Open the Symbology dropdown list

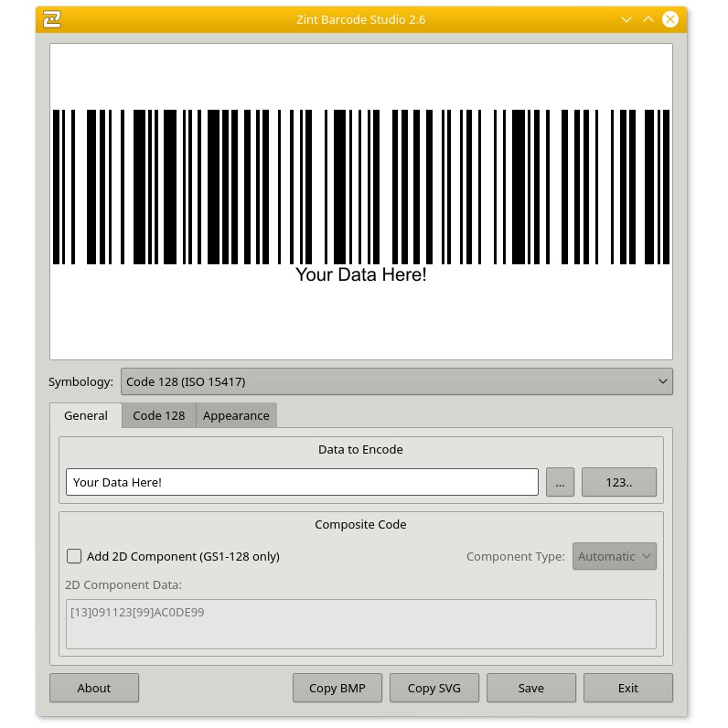pos(396,381)
